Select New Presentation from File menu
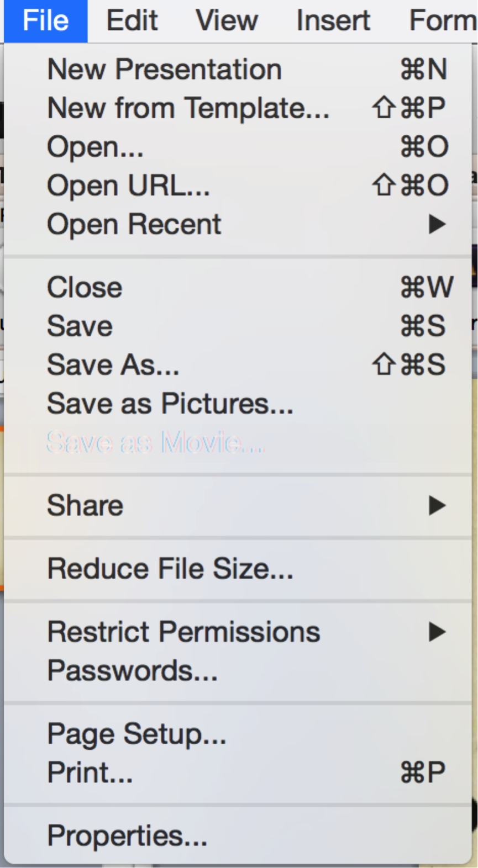 coord(164,70)
